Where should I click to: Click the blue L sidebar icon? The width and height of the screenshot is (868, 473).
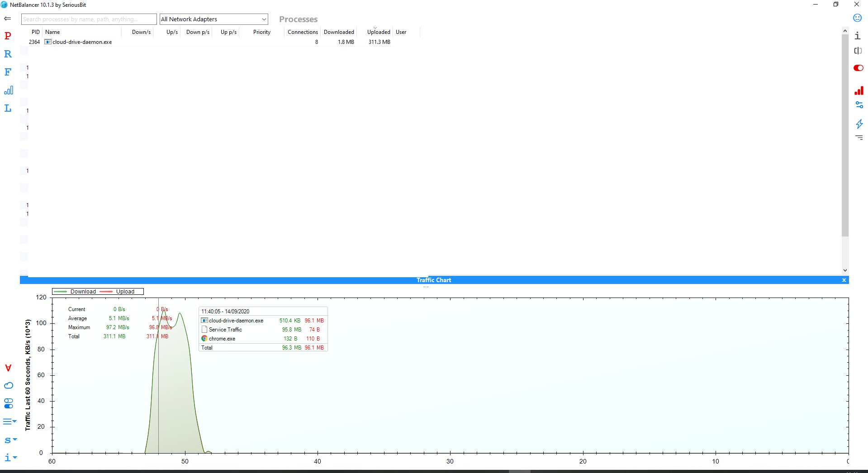[x=8, y=108]
